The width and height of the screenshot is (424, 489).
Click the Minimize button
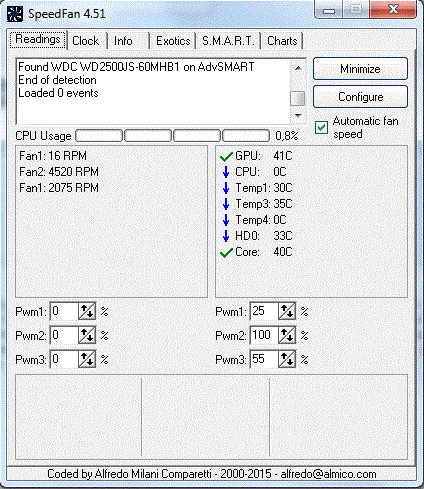(x=360, y=69)
